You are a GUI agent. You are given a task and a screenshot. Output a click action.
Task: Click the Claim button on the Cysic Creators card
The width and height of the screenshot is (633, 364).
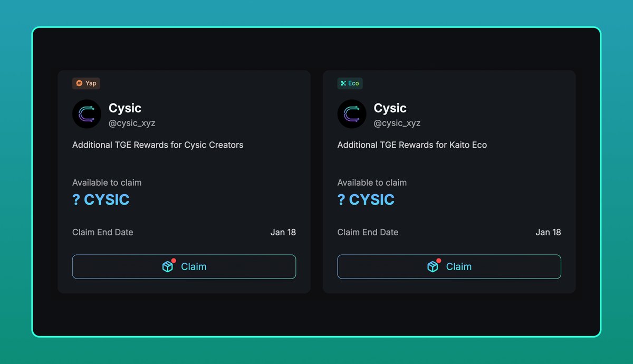tap(184, 266)
